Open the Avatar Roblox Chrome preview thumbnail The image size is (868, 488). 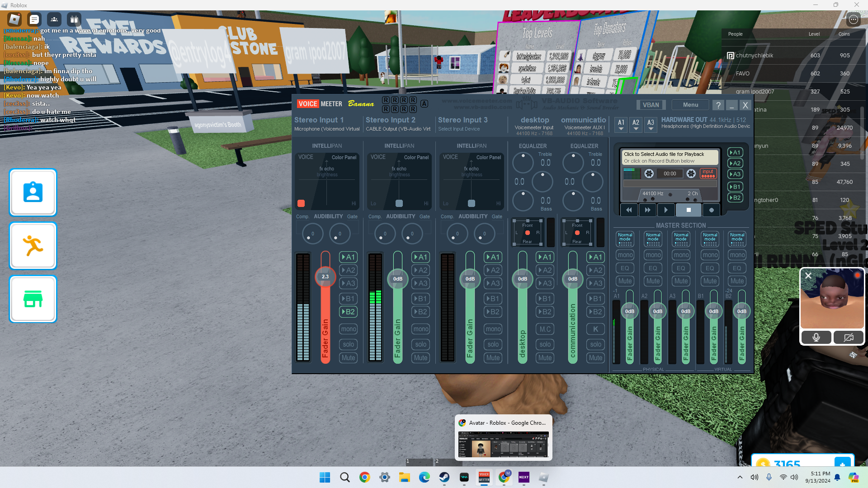coord(503,437)
